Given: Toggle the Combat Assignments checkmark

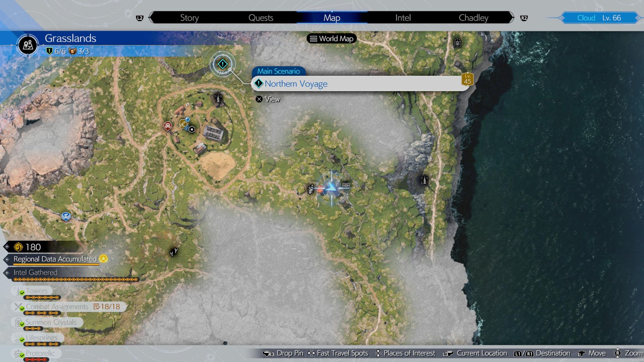Looking at the screenshot, I should tap(22, 308).
